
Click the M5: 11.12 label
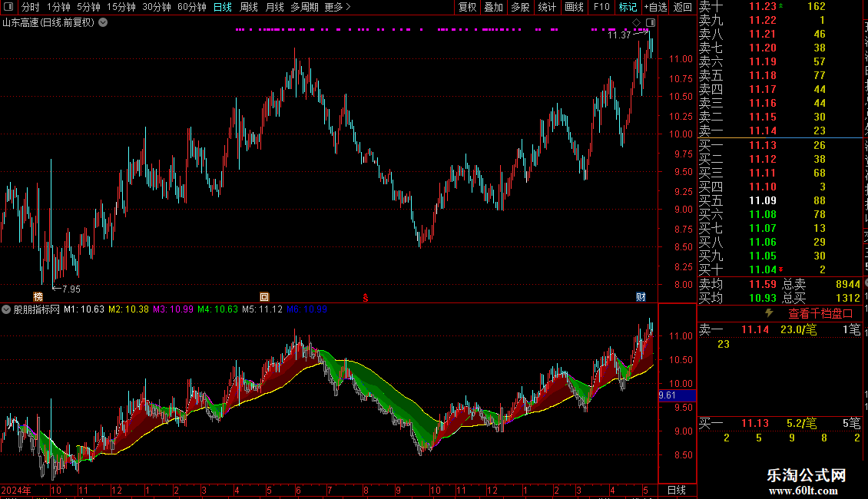(x=262, y=310)
